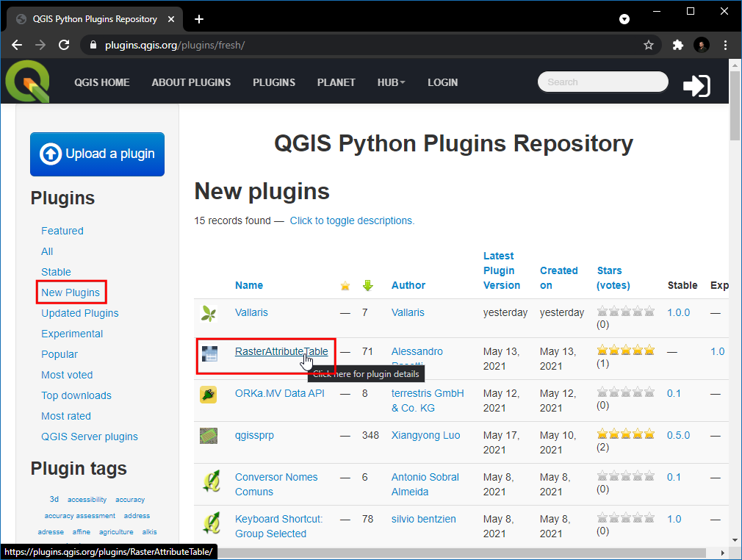Open a new browser tab
Screen dimensions: 742x560
tap(199, 19)
